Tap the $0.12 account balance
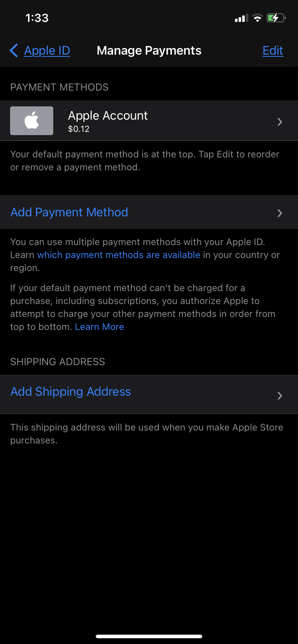Viewport: 298px width, 644px height. 79,129
